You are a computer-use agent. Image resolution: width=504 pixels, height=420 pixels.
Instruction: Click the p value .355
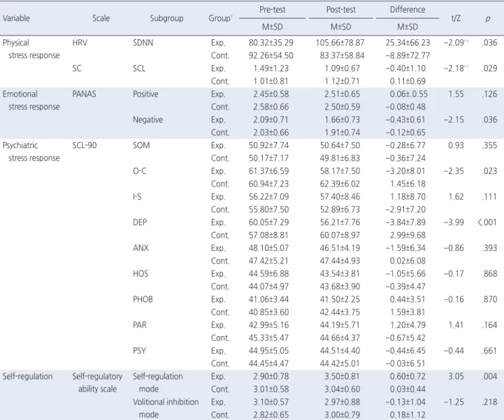coord(489,145)
